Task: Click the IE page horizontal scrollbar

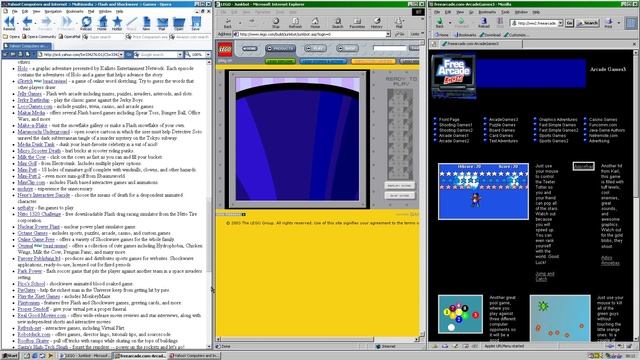Action: click(317, 339)
